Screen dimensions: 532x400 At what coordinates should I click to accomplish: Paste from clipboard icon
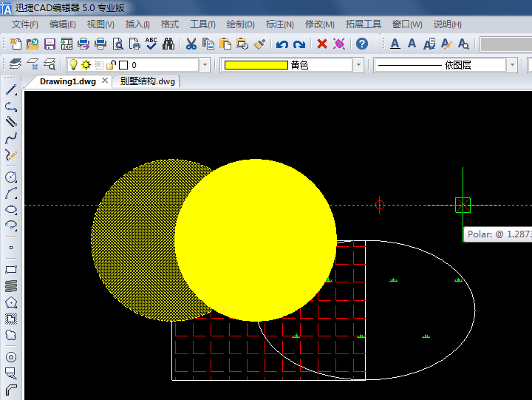coord(225,44)
